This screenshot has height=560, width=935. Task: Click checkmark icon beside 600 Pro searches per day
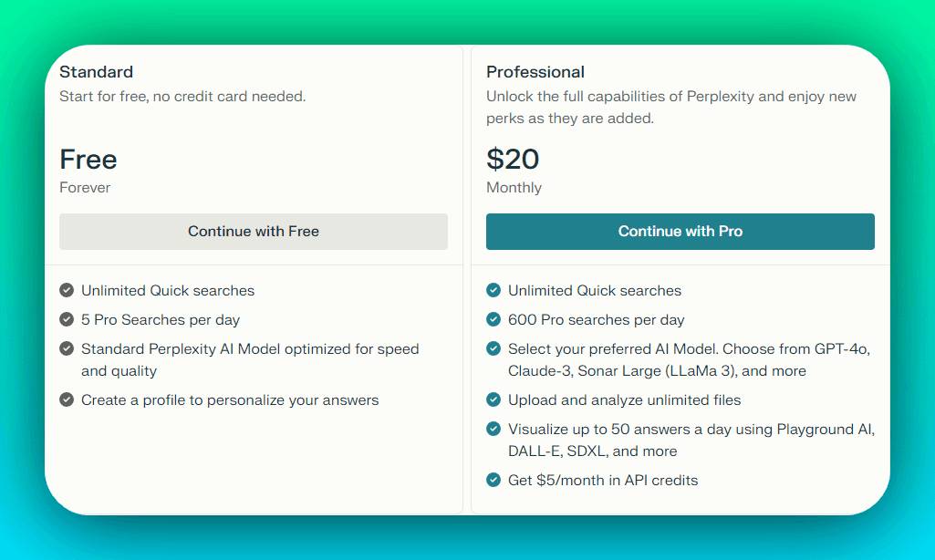(493, 320)
